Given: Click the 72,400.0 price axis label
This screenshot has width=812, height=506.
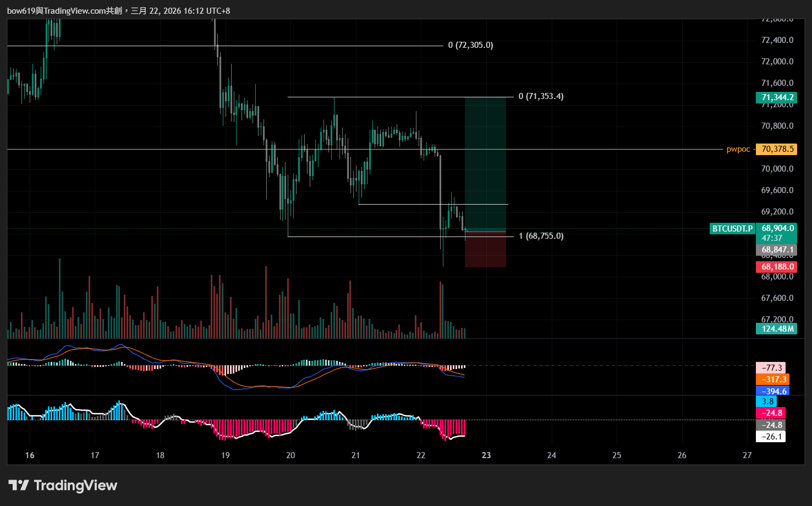Looking at the screenshot, I should click(777, 40).
